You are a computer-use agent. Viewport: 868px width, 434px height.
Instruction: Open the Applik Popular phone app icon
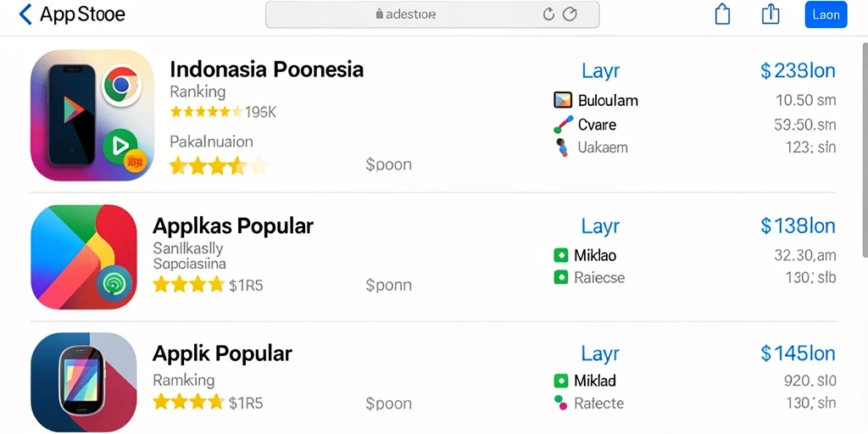click(x=84, y=382)
